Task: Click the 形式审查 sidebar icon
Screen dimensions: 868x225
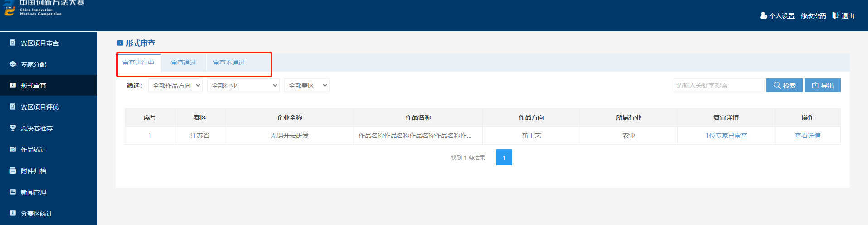Action: coord(13,85)
